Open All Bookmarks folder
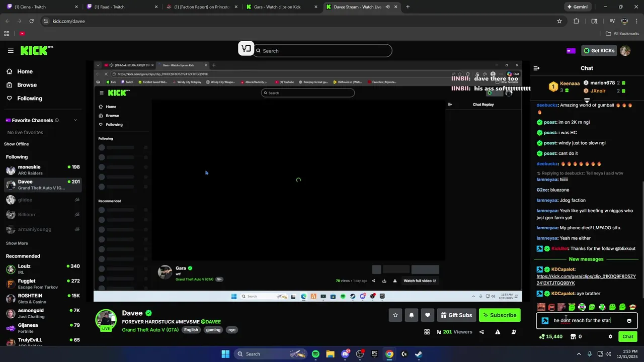The image size is (644, 362). point(622,34)
